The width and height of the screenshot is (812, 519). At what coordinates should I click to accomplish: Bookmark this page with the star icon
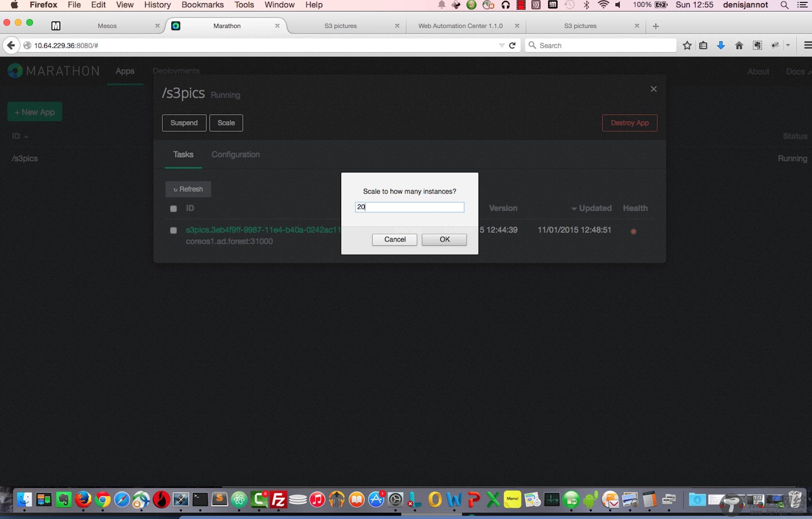click(687, 45)
